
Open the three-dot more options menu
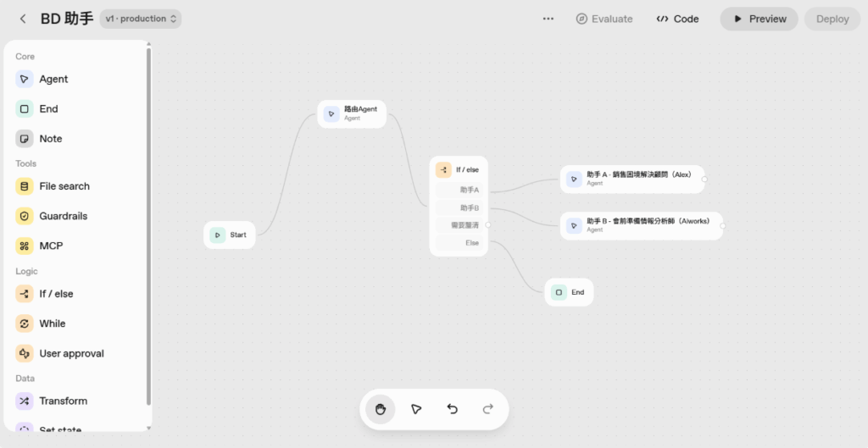pyautogui.click(x=548, y=19)
